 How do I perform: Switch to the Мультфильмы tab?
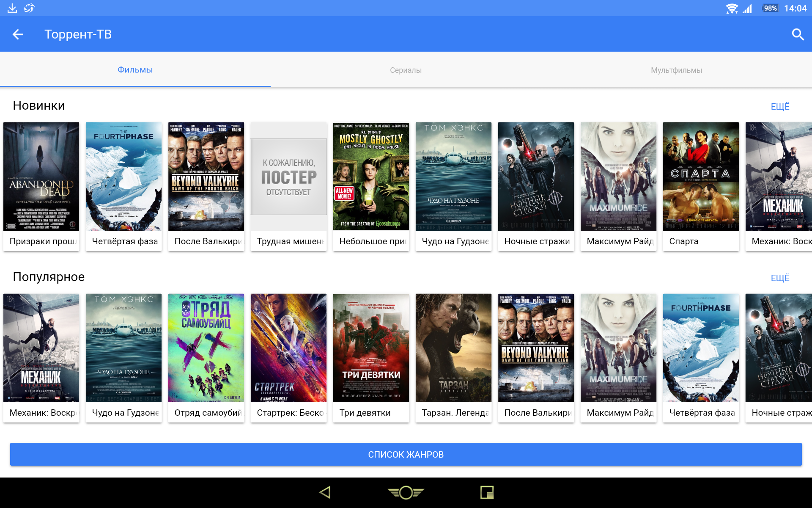677,70
